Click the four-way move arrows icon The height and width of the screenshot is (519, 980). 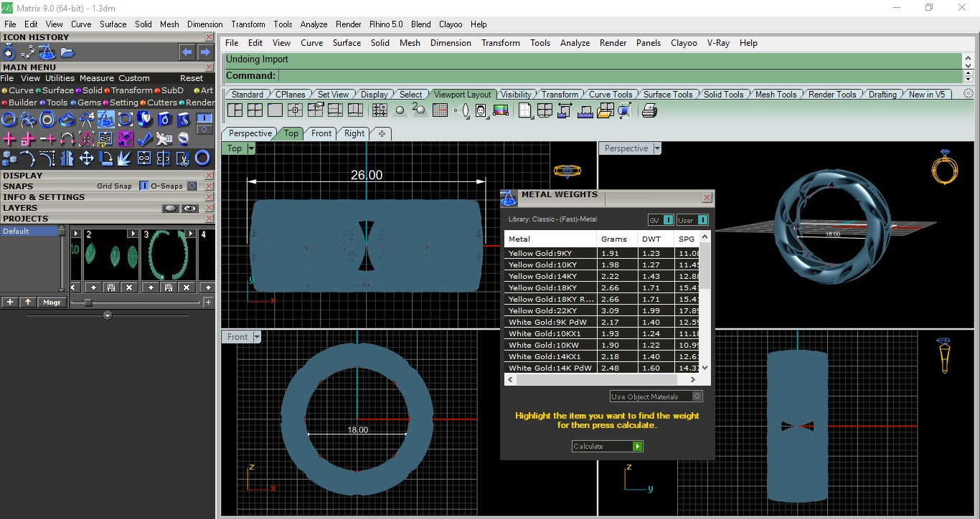click(86, 158)
